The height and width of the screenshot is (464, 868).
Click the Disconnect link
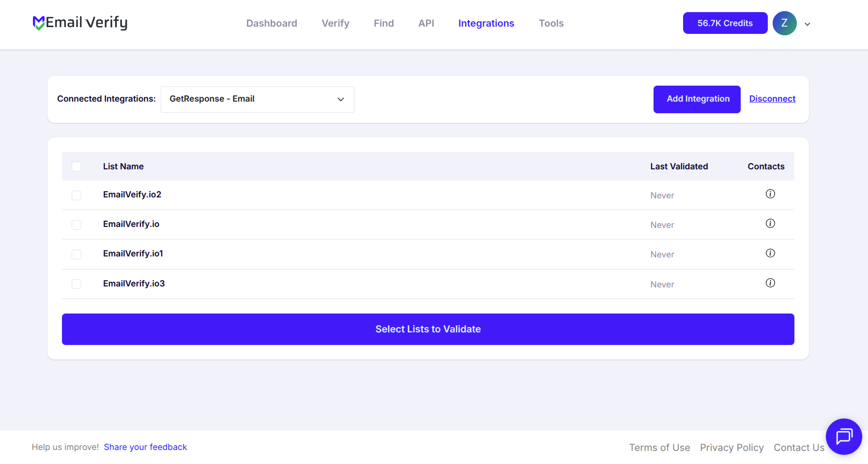pyautogui.click(x=772, y=99)
